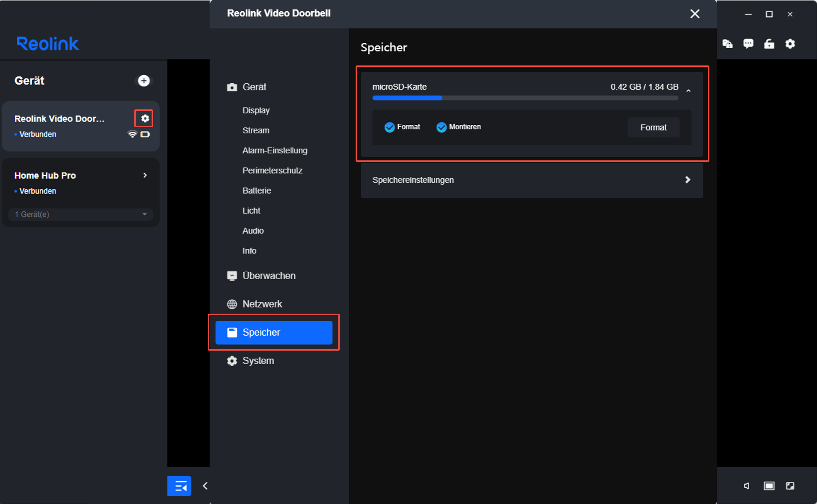Viewport: 817px width, 504px height.
Task: Open the file transfer icon in top toolbar
Action: [728, 44]
